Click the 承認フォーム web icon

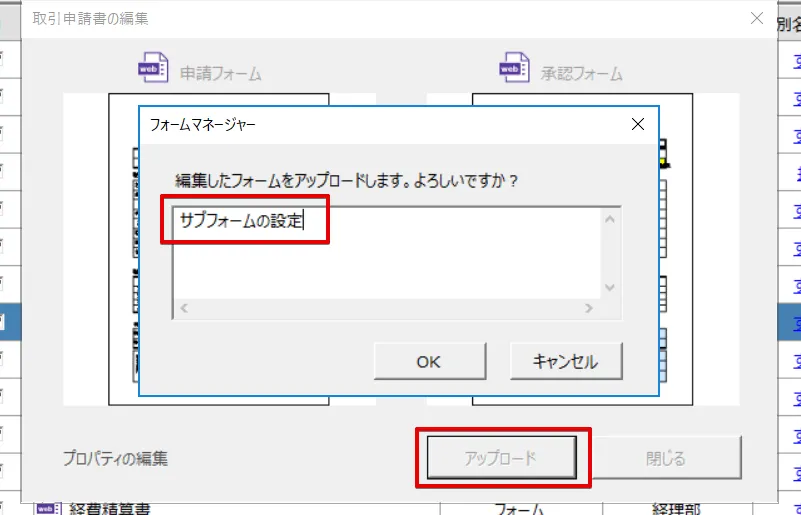tap(514, 67)
